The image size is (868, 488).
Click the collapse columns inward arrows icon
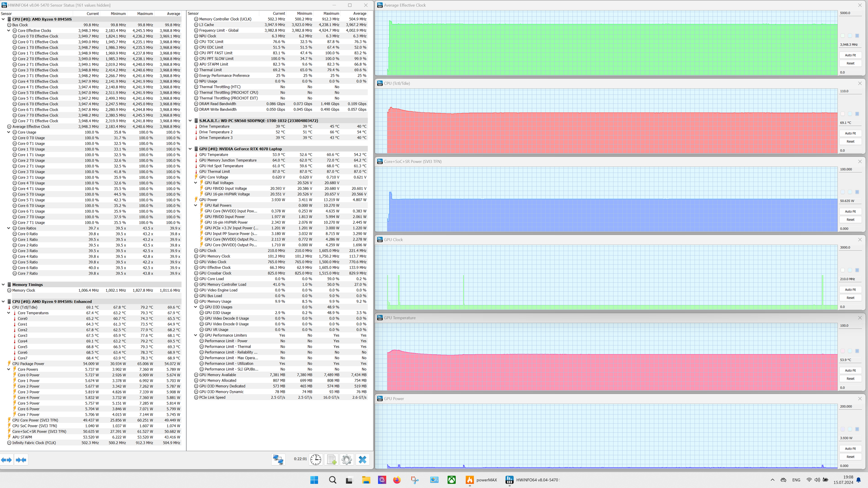21,460
